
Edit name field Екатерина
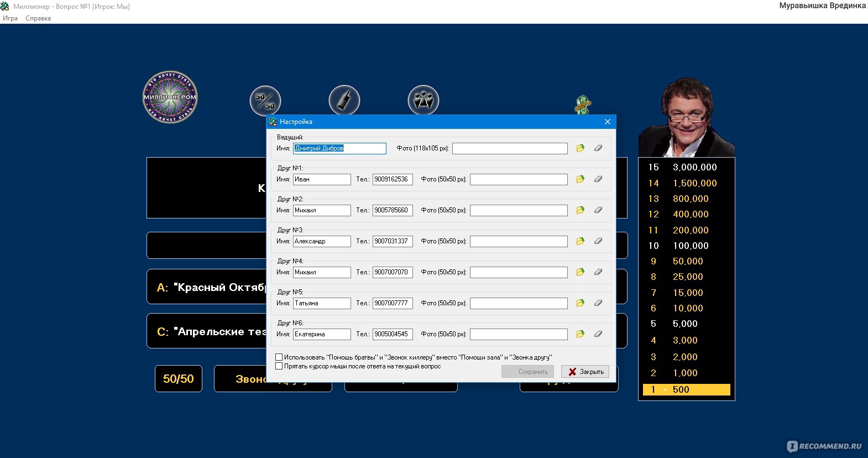click(x=322, y=334)
